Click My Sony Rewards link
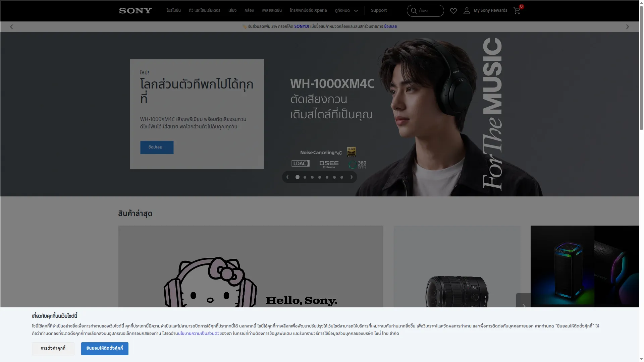 pos(490,10)
